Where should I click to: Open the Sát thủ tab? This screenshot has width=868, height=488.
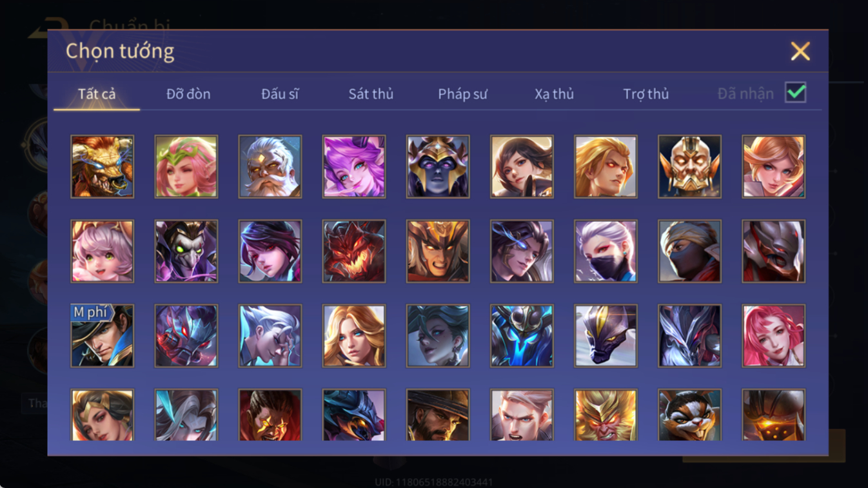click(x=371, y=94)
